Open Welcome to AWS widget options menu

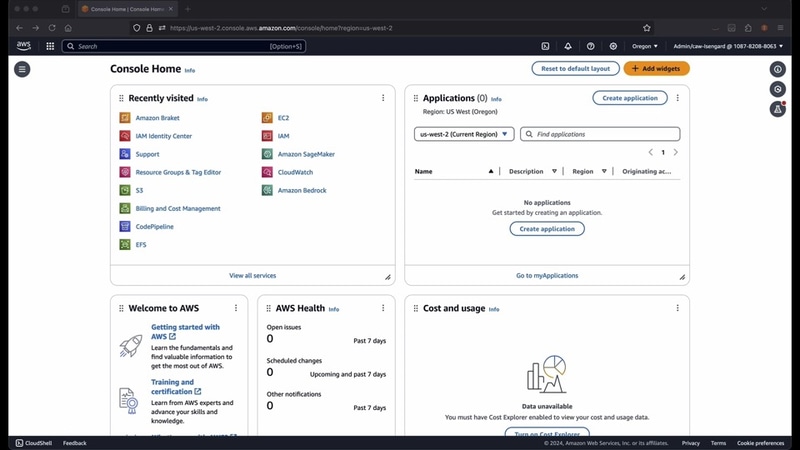coord(236,308)
